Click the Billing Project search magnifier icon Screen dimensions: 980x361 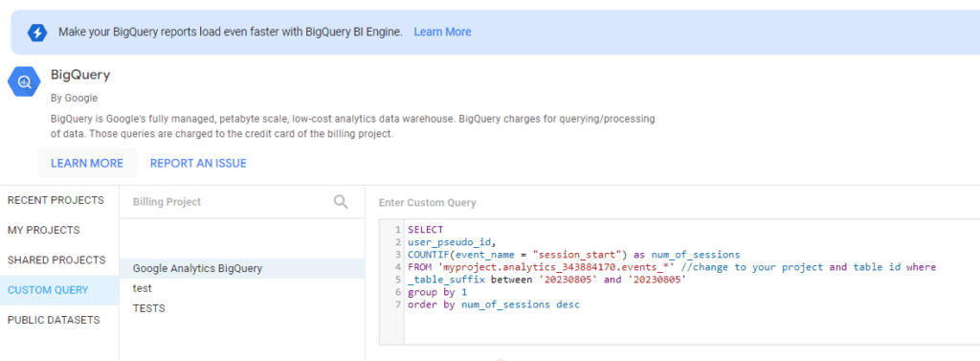341,201
